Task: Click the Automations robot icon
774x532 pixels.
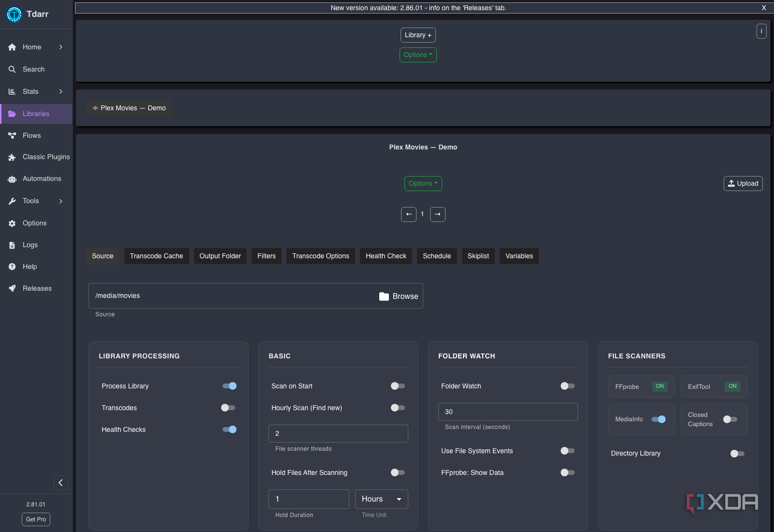Action: (x=12, y=179)
